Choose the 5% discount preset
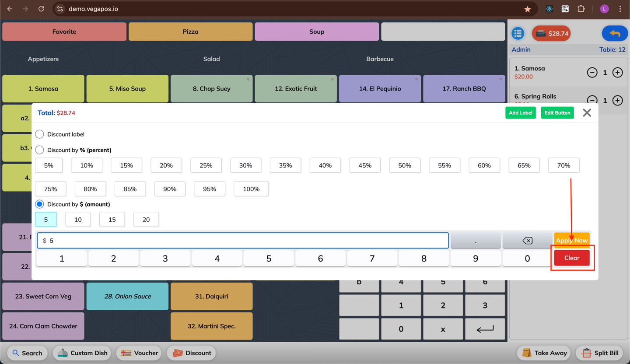Viewport: 630px width, 364px height. coord(49,165)
